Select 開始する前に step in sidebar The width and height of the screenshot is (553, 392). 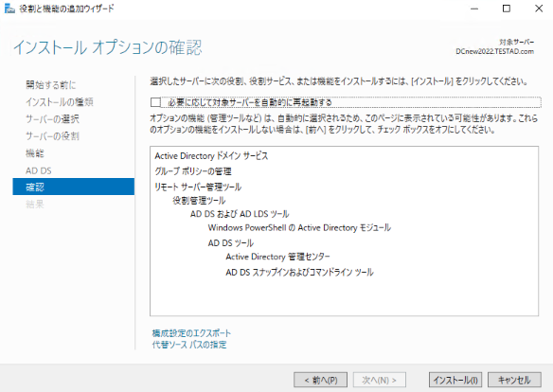point(51,84)
